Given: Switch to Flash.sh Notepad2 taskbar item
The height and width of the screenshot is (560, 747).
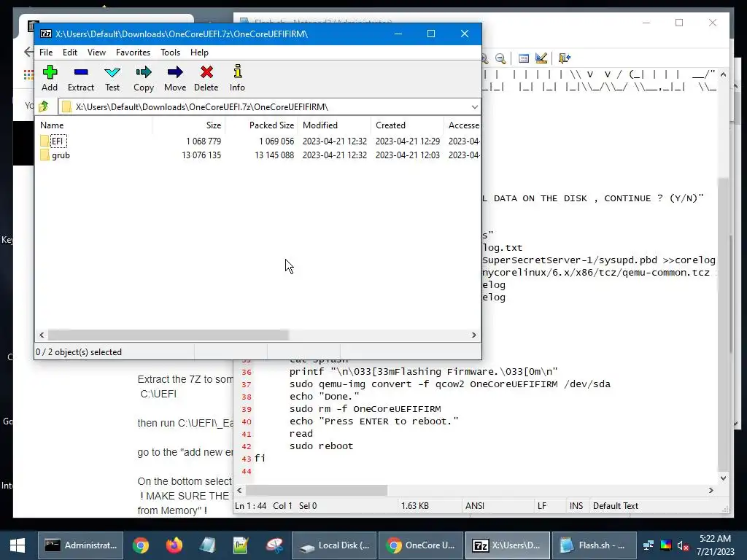Looking at the screenshot, I should coord(594,545).
